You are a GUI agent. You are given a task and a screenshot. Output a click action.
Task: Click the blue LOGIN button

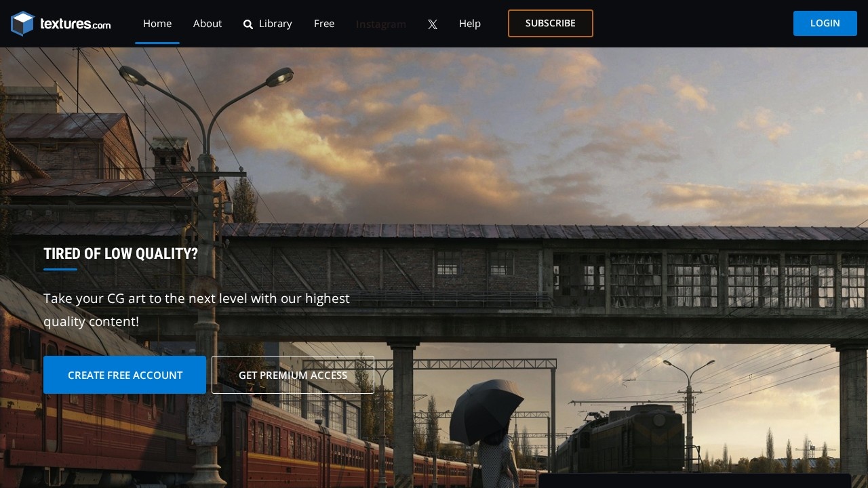pos(825,23)
